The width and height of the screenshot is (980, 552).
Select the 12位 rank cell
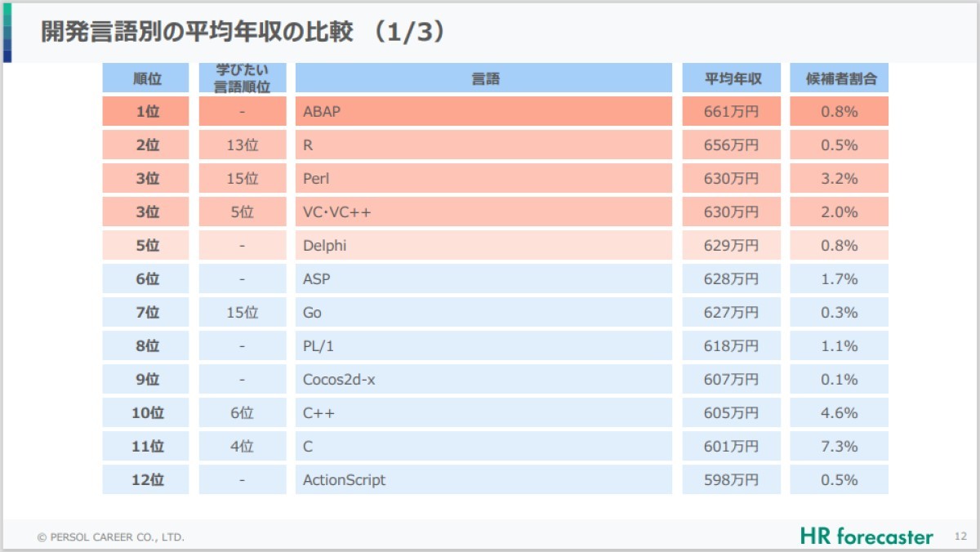(x=145, y=479)
